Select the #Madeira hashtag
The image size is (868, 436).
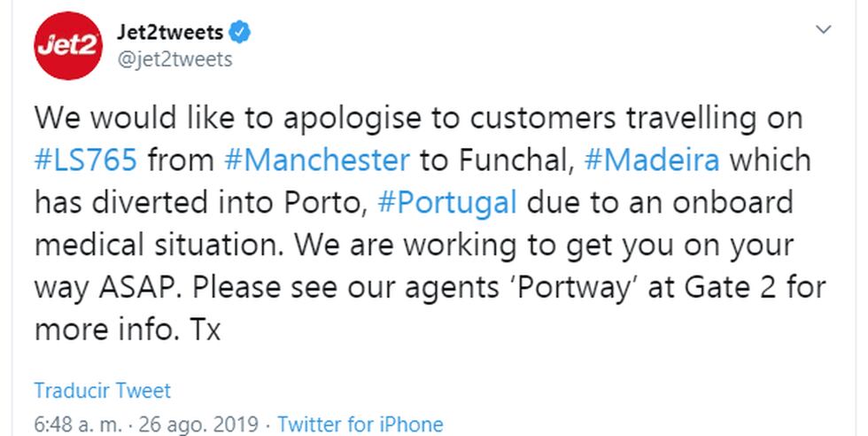651,160
